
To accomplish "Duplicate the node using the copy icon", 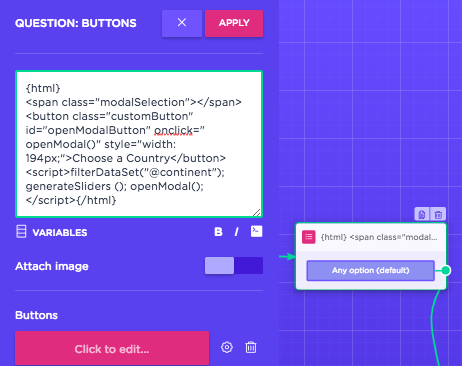I will tap(422, 214).
